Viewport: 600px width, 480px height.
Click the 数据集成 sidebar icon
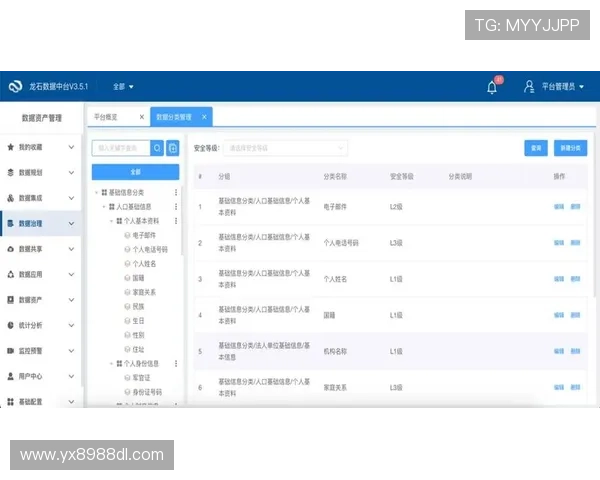coord(11,198)
